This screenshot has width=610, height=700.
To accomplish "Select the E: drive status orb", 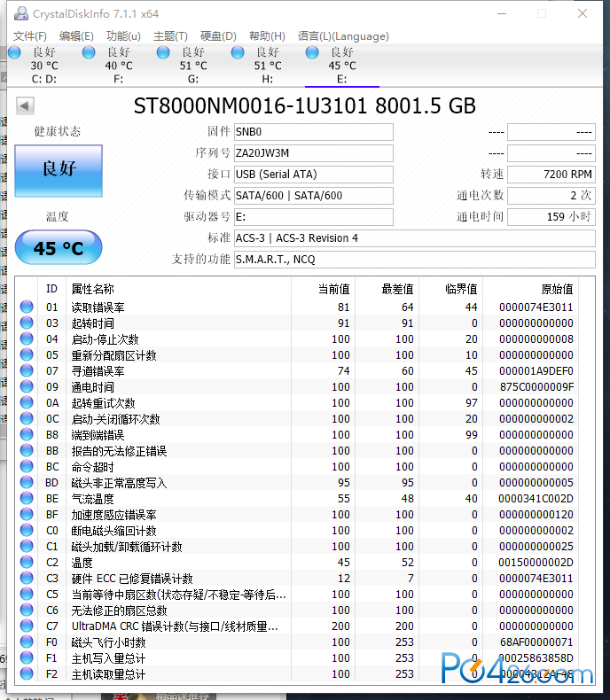I will click(312, 52).
